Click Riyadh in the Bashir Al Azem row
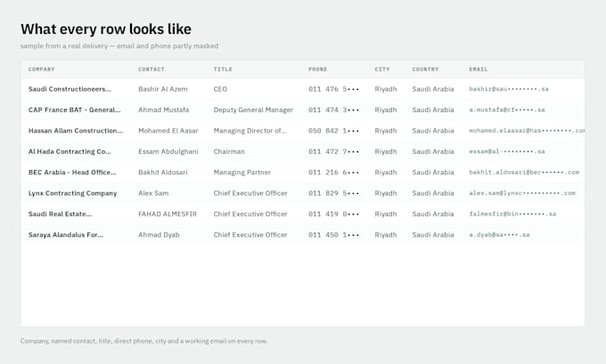The height and width of the screenshot is (364, 606). coord(386,89)
